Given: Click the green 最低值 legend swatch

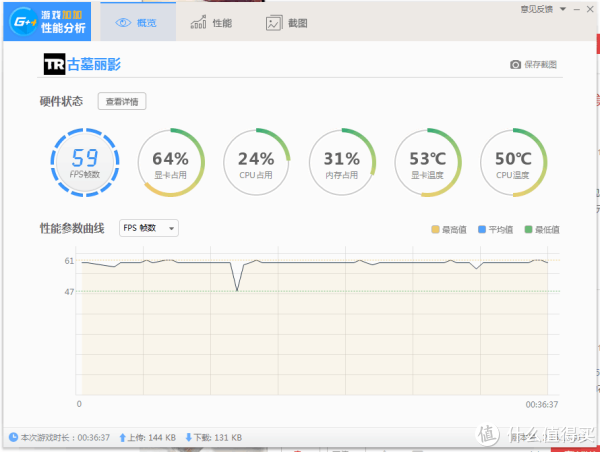Looking at the screenshot, I should point(528,229).
